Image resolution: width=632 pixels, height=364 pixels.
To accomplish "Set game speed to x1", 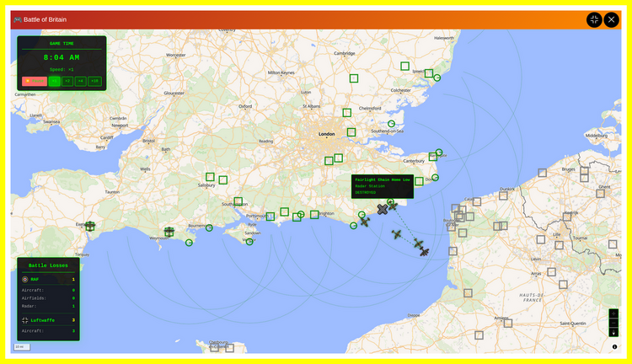I will [x=54, y=81].
